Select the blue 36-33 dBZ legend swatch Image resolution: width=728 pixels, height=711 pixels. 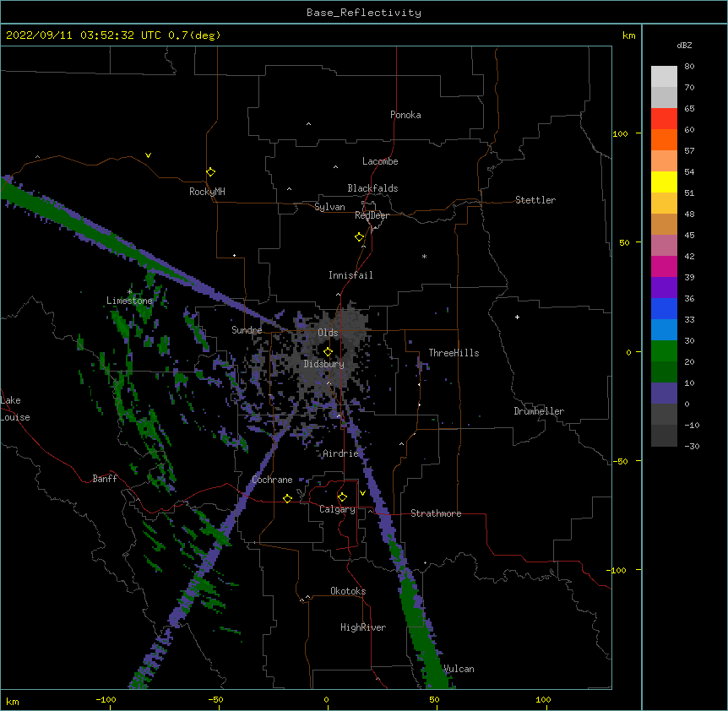coord(664,308)
